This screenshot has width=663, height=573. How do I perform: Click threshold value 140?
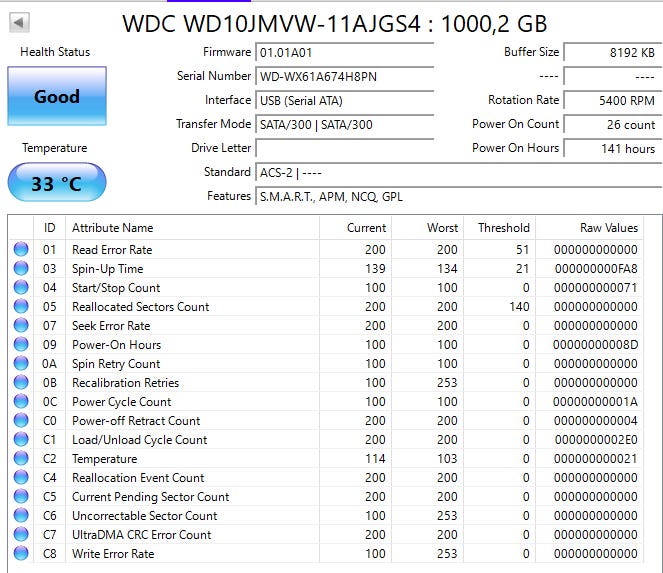click(519, 307)
